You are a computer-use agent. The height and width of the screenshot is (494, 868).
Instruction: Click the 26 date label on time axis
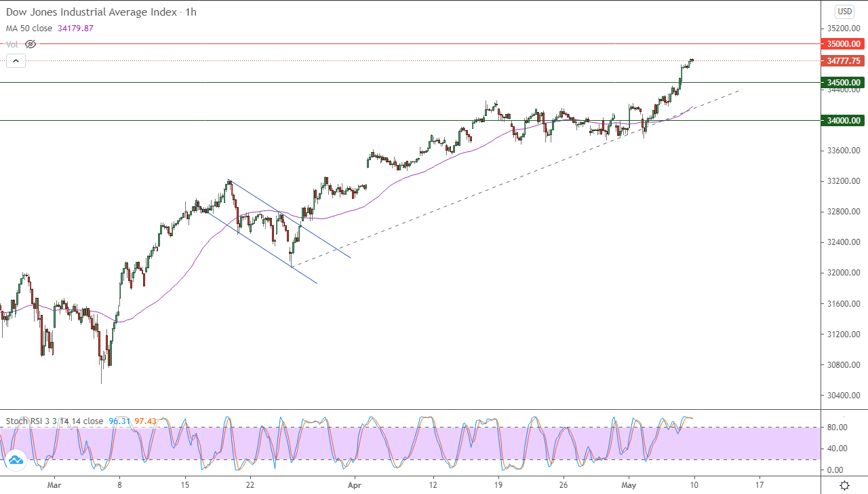pos(564,485)
